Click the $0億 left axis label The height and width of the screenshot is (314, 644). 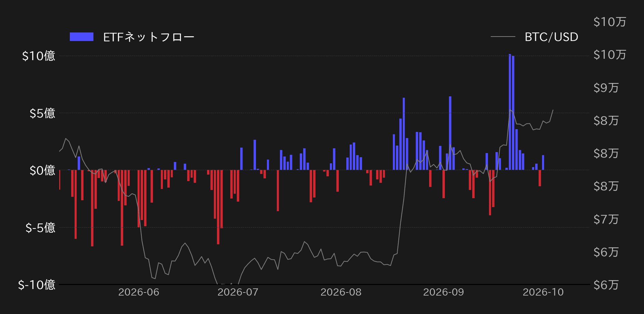coord(42,170)
